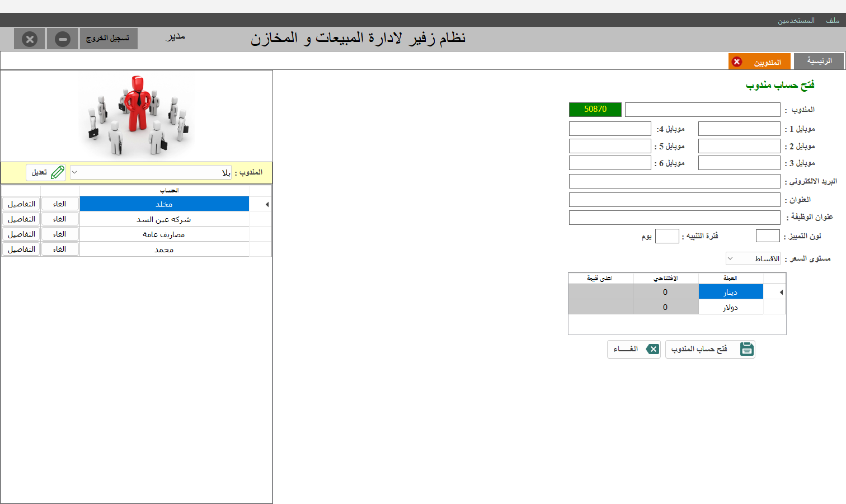Switch to the المندوبين tab

point(767,62)
